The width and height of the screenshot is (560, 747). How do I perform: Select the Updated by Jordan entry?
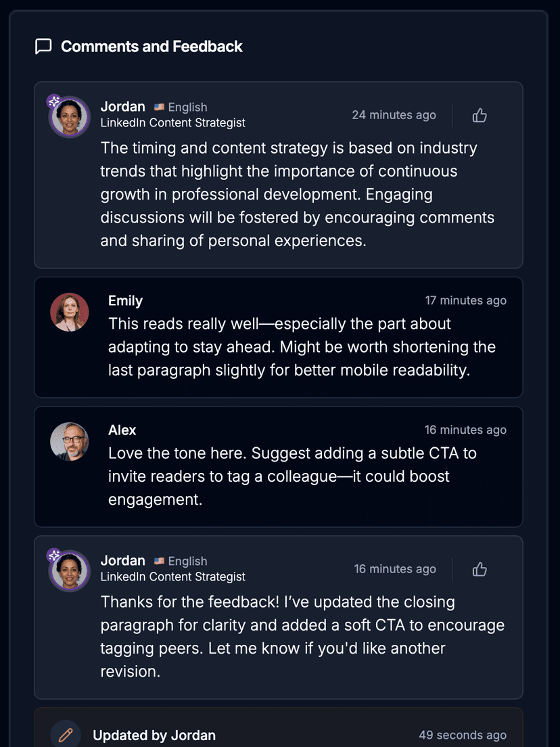pyautogui.click(x=154, y=735)
